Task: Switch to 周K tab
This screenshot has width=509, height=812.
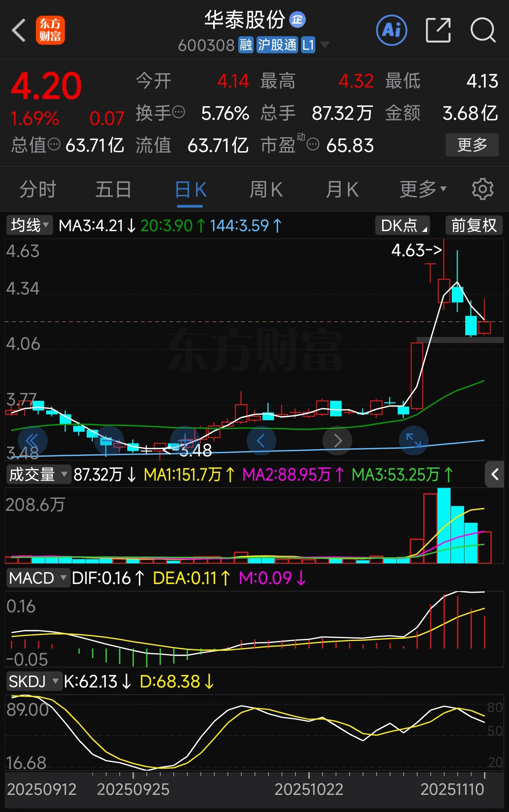Action: [266, 189]
